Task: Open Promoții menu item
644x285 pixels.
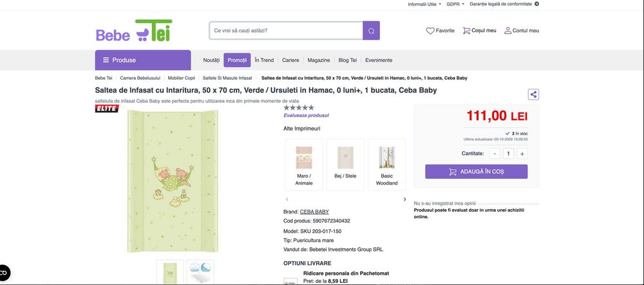Action: point(237,60)
